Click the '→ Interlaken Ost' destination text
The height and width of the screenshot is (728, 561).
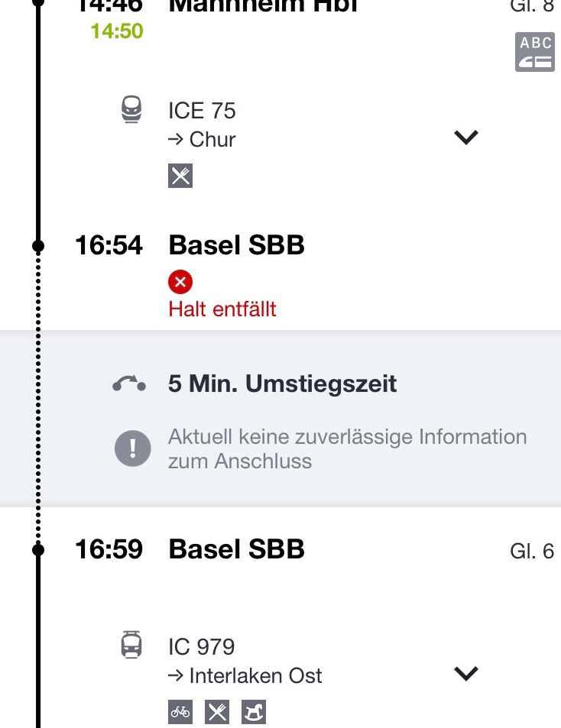[245, 675]
